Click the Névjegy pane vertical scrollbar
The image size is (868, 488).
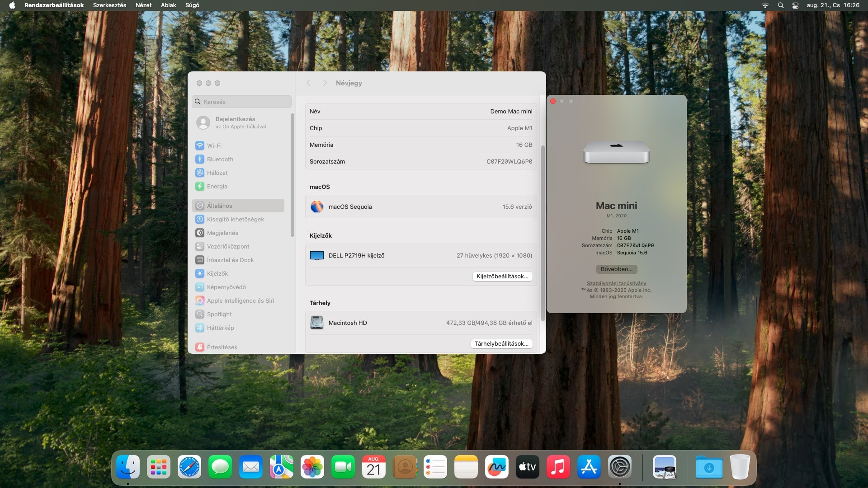(x=542, y=233)
